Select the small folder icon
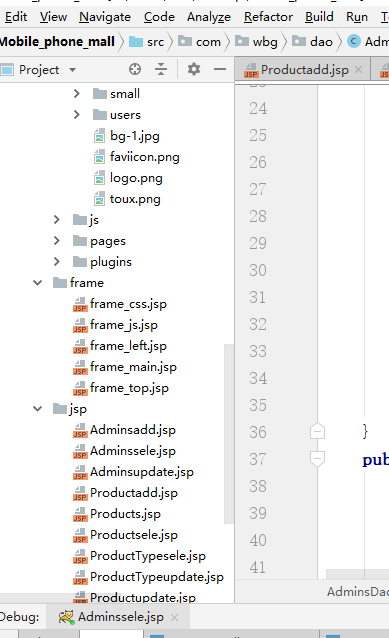Image resolution: width=389 pixels, height=638 pixels. pos(100,94)
